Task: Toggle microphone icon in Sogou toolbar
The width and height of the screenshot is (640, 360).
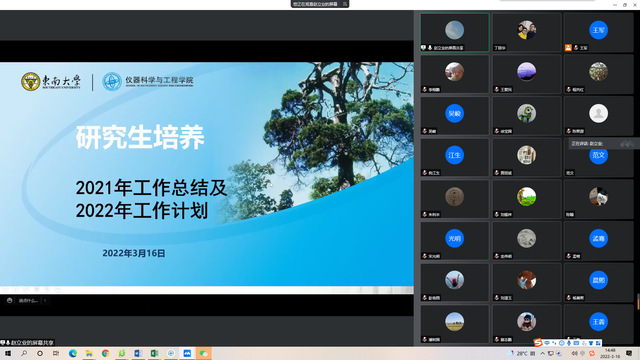Action: click(x=569, y=343)
